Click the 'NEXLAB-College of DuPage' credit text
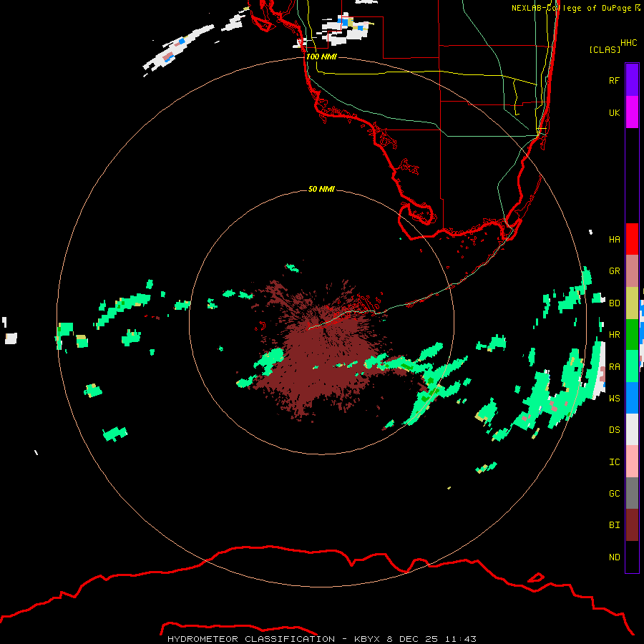The height and width of the screenshot is (644, 644). coord(572,8)
